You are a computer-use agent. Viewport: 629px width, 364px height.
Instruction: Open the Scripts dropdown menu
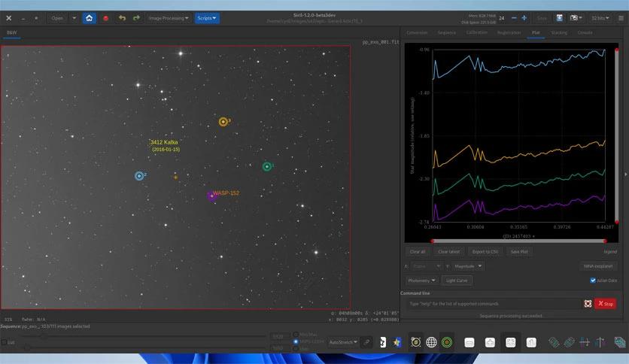(207, 18)
